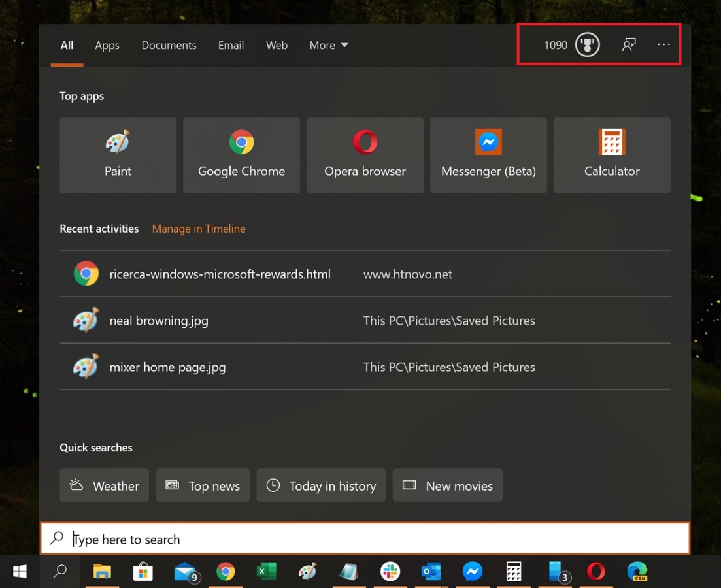Viewport: 721px width, 588px height.
Task: Click the Windows Start button
Action: 20,572
